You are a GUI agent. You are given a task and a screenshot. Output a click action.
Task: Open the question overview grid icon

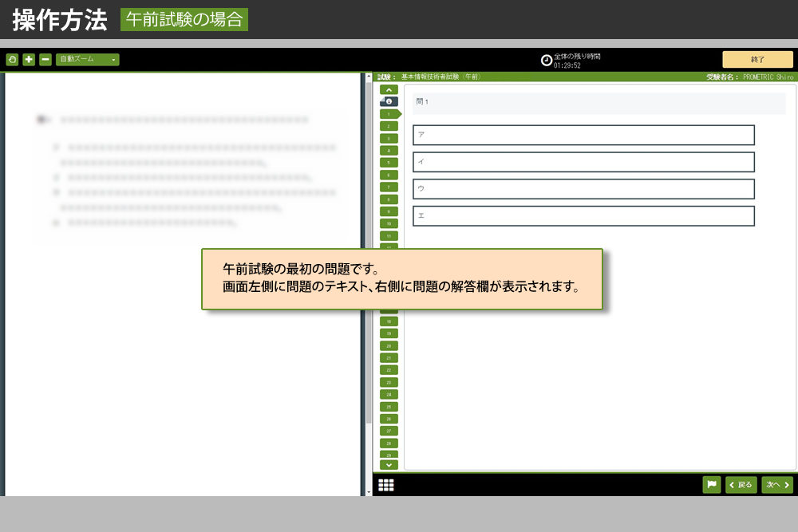click(x=386, y=485)
